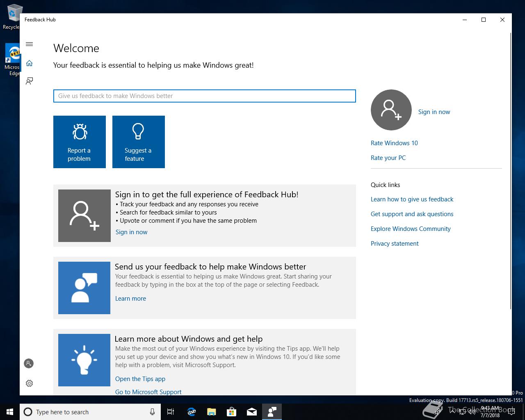Click Learn more in feedback card
The image size is (525, 420).
click(x=130, y=299)
